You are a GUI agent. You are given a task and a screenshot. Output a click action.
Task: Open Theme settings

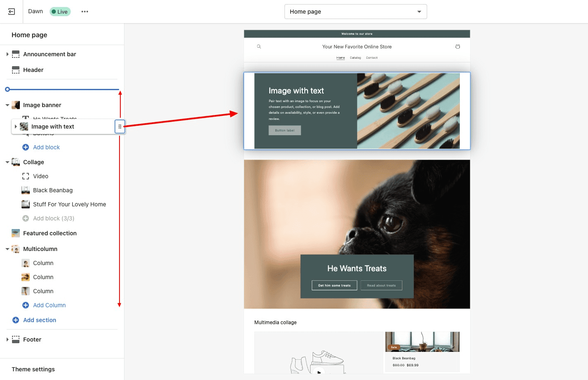point(33,369)
